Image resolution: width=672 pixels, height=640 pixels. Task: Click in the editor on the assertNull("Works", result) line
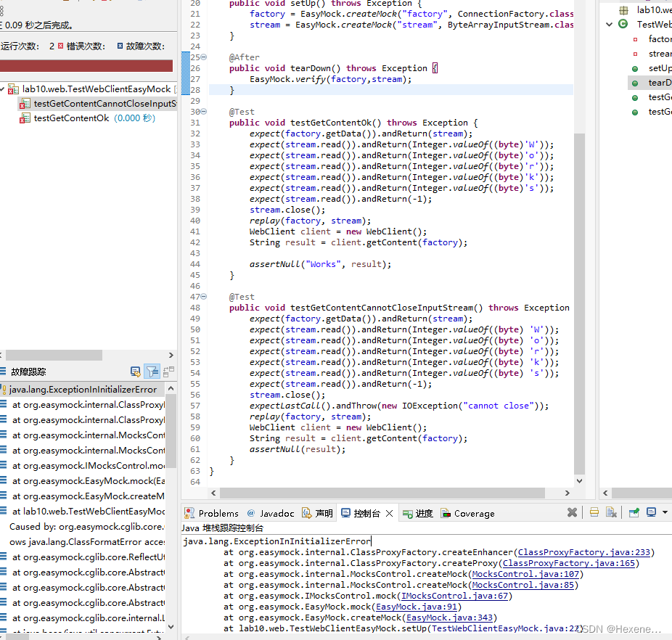320,264
